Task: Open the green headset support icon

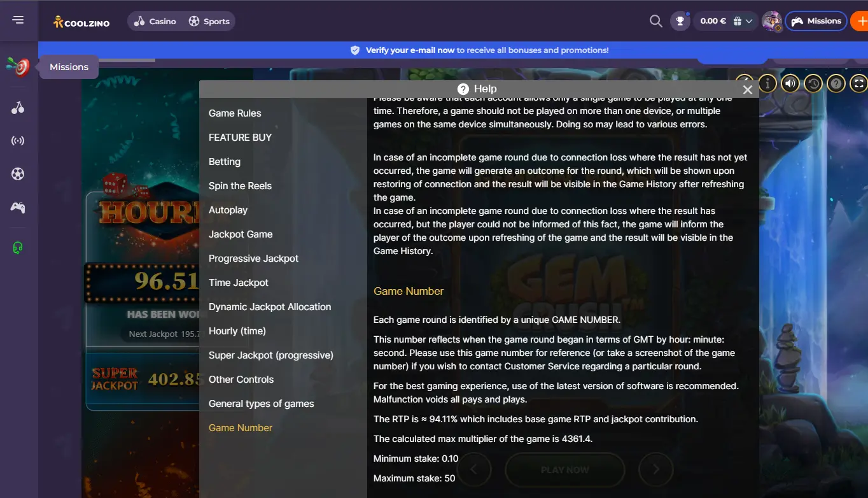Action: [18, 247]
